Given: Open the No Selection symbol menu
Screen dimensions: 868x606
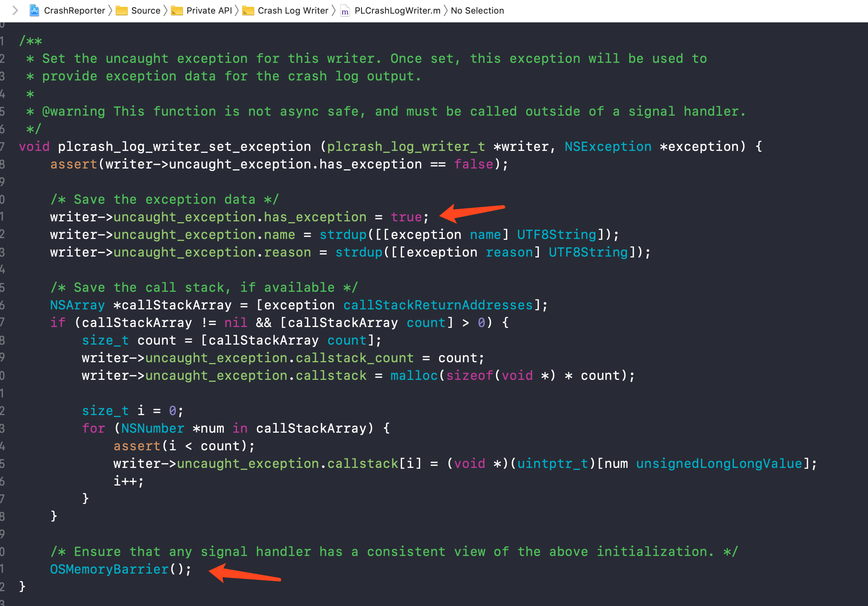Looking at the screenshot, I should pyautogui.click(x=477, y=10).
